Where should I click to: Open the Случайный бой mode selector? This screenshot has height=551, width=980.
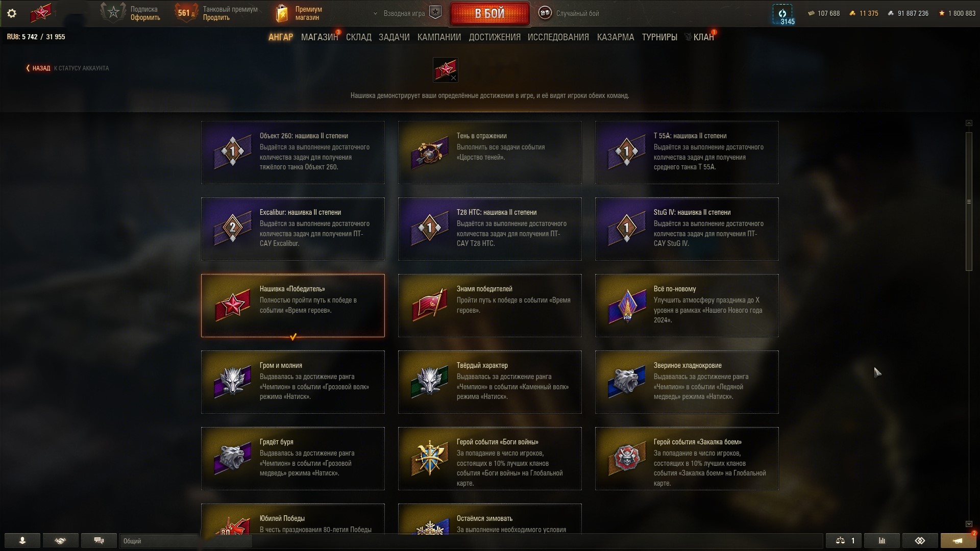tap(569, 13)
